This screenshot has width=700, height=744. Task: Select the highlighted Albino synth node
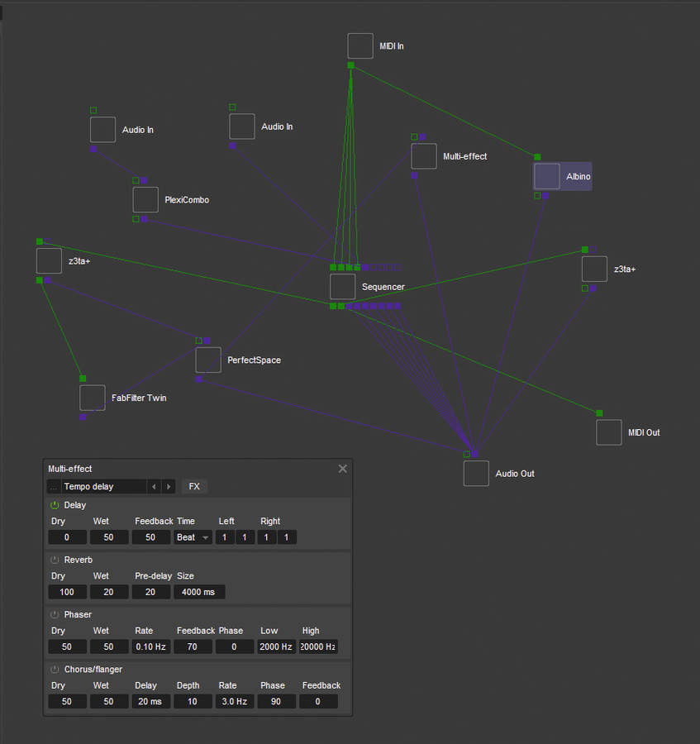coord(547,176)
